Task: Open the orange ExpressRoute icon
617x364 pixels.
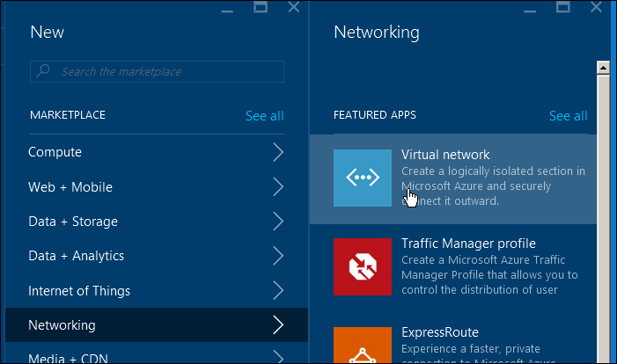Action: click(x=363, y=346)
